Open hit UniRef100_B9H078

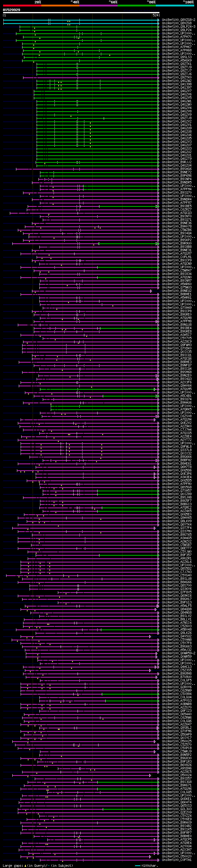pos(177,227)
